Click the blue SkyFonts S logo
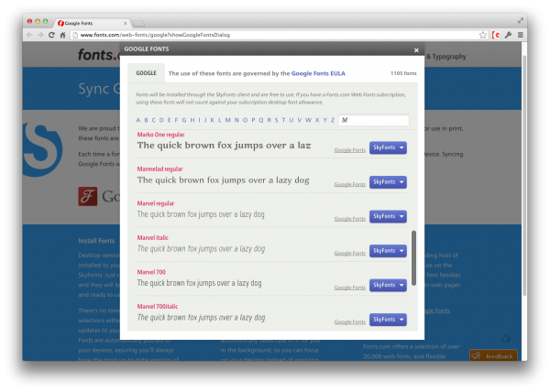Screen dimensions: 550x392 click(x=43, y=149)
